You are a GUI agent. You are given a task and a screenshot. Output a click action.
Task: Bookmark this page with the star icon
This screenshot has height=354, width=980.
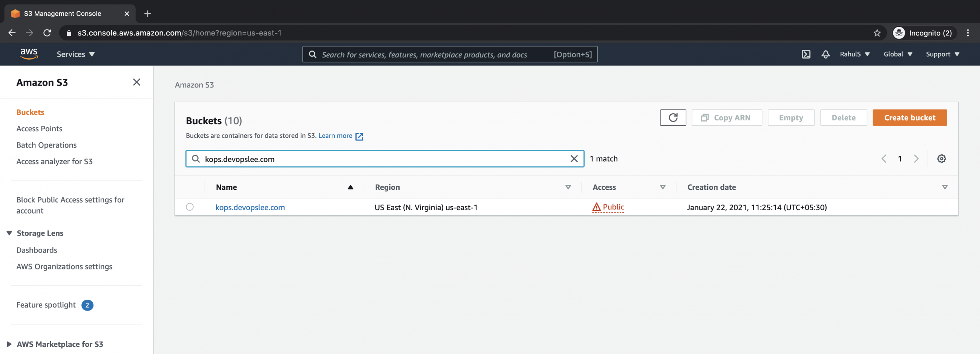877,33
